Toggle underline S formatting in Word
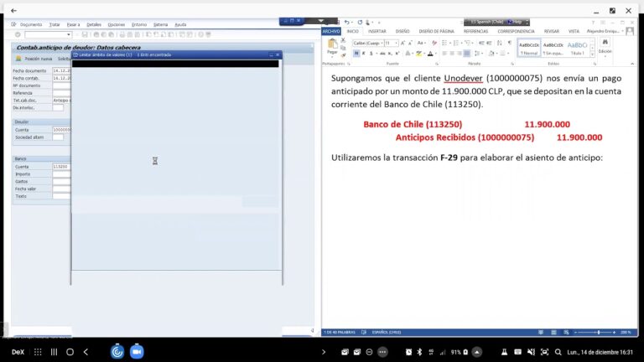 coord(371,54)
